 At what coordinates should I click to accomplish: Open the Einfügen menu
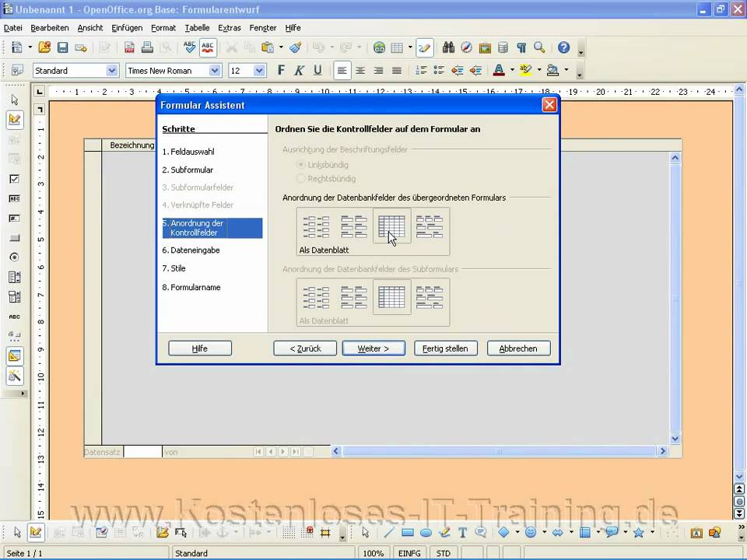click(x=127, y=28)
